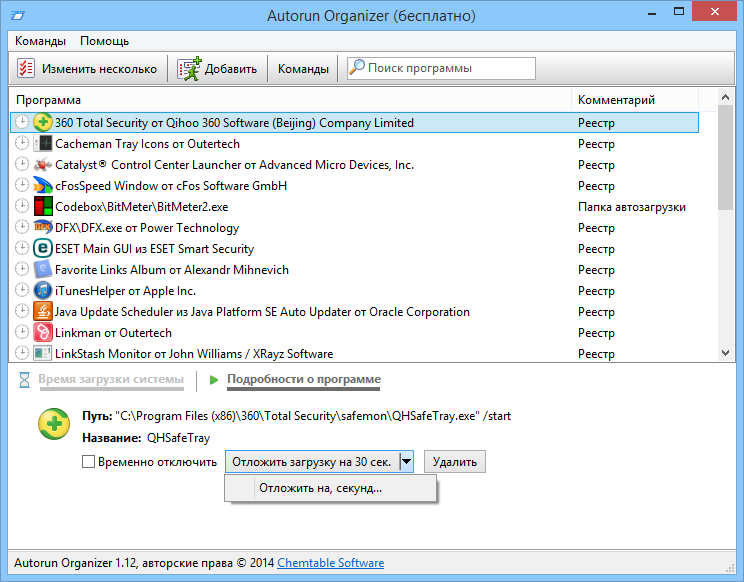
Task: Select the row text 'Cacheman Tray Icons от Outertech'
Action: [147, 144]
